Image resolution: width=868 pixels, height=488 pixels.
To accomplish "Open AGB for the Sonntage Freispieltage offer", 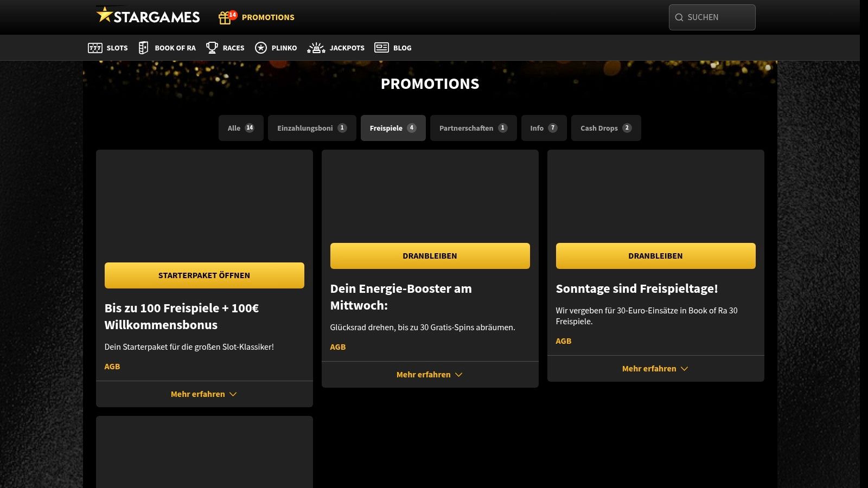I will 564,341.
